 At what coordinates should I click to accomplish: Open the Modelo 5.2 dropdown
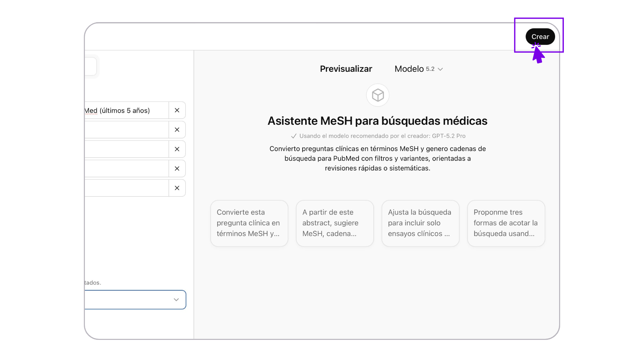click(418, 69)
